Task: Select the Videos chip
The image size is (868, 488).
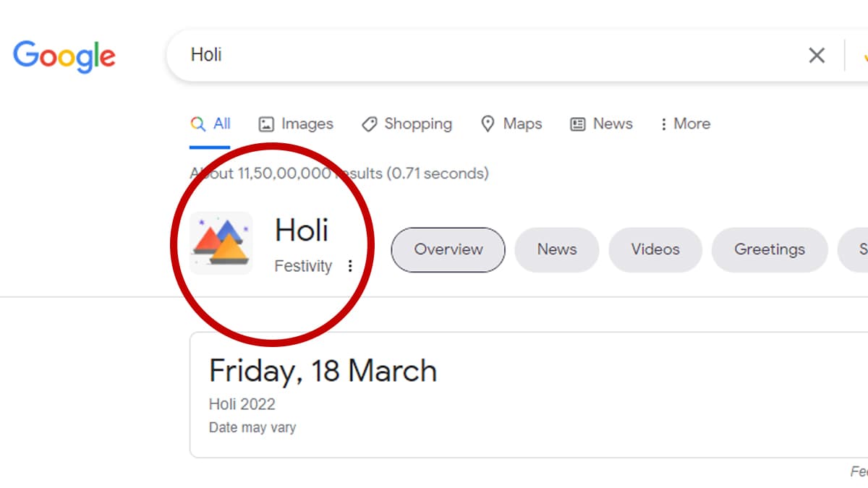Action: tap(655, 249)
